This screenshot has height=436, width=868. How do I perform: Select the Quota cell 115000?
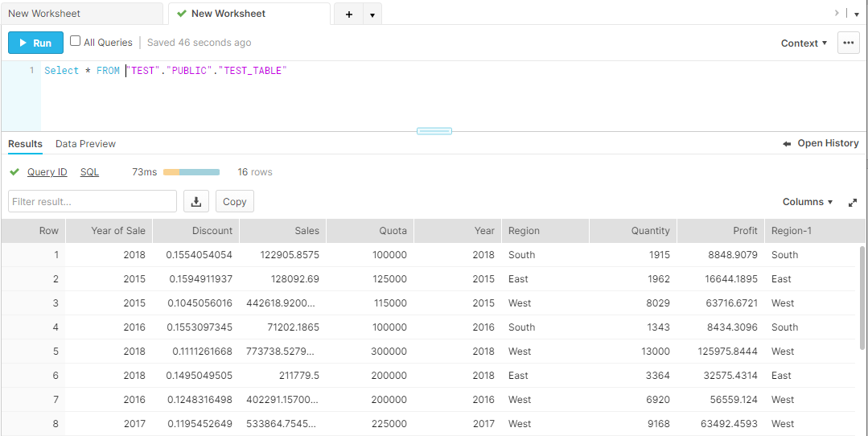click(370, 303)
